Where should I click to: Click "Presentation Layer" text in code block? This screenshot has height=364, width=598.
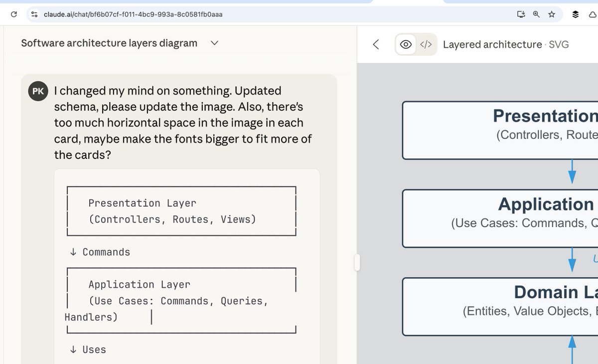click(x=143, y=203)
